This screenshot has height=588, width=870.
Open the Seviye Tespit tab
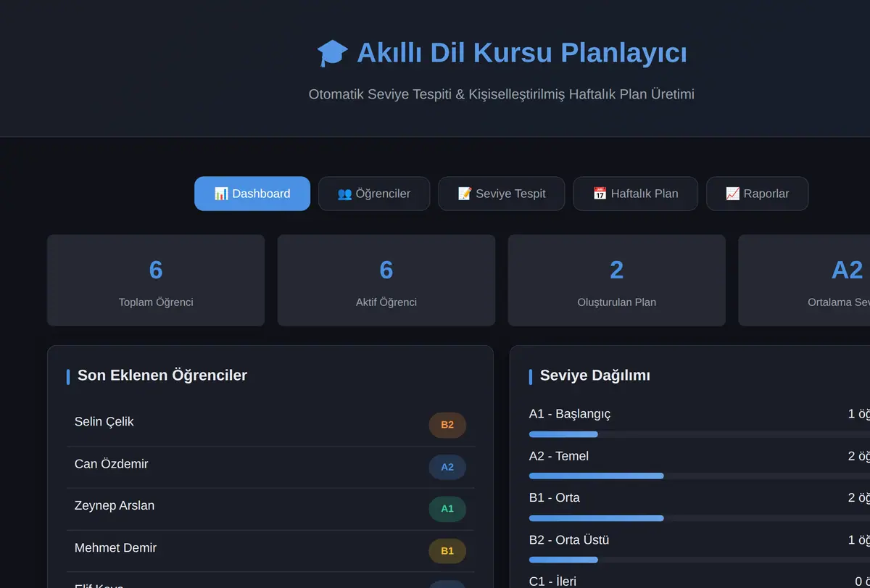coord(502,194)
